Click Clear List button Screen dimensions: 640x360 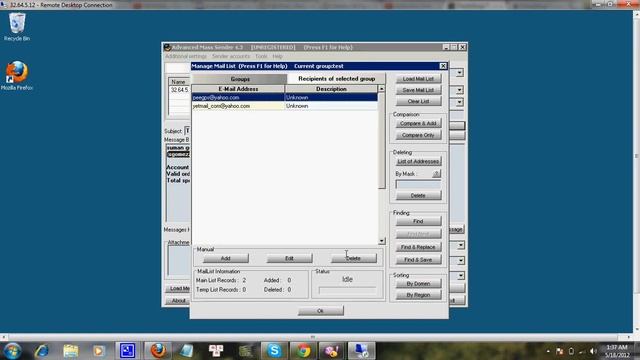coord(418,101)
